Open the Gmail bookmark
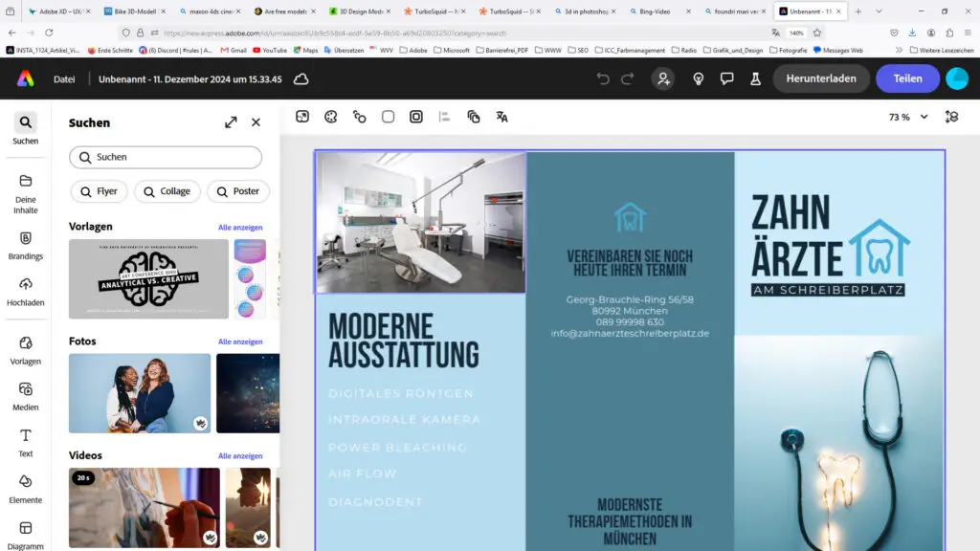The height and width of the screenshot is (551, 980). pos(234,50)
